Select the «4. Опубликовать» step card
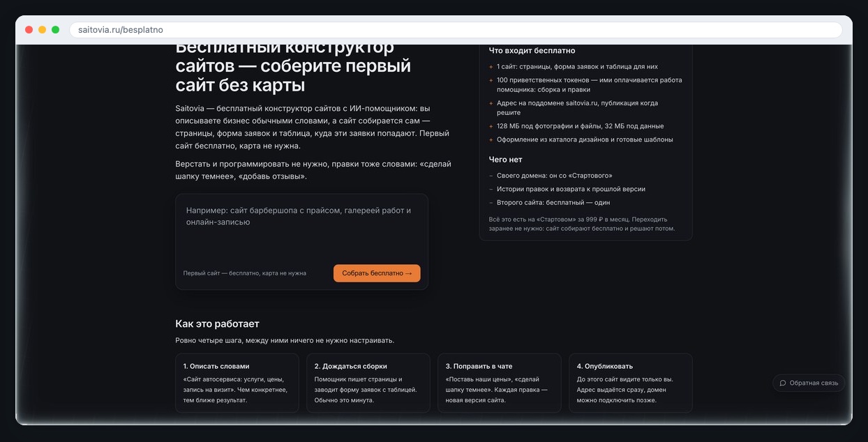The height and width of the screenshot is (442, 868). tap(631, 383)
